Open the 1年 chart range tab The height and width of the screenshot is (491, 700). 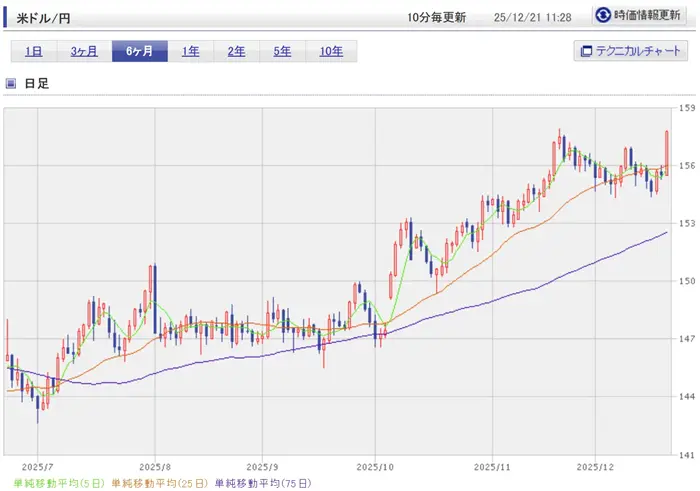pos(190,52)
